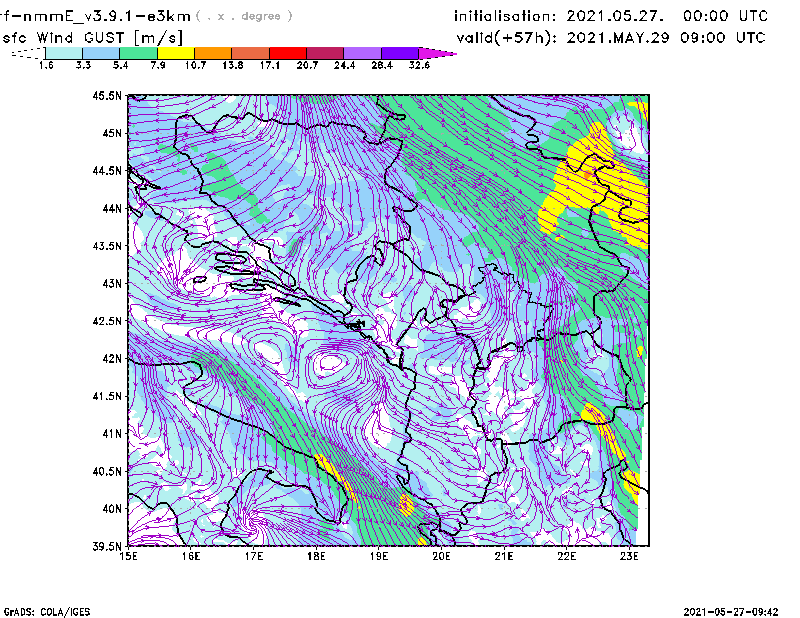Click the '00:00 UTC' initialisation time
The height and width of the screenshot is (618, 800).
pos(725,16)
